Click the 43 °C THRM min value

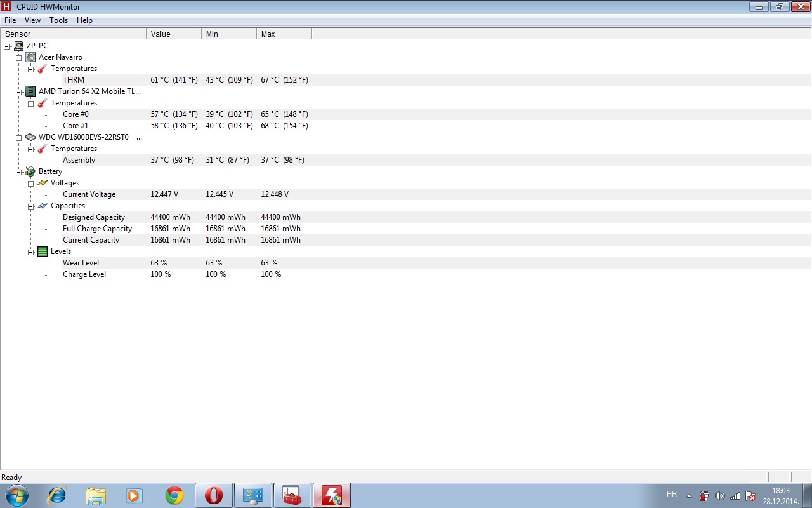coord(229,80)
